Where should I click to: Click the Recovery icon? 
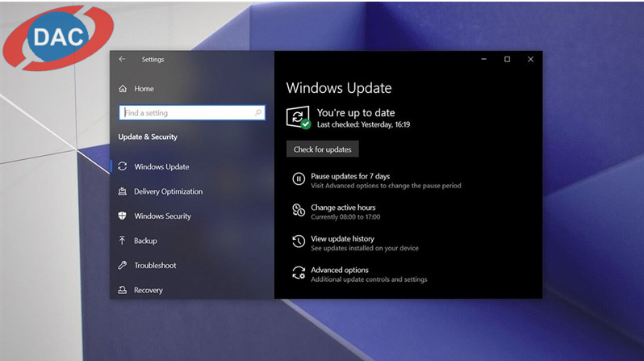[x=123, y=290]
